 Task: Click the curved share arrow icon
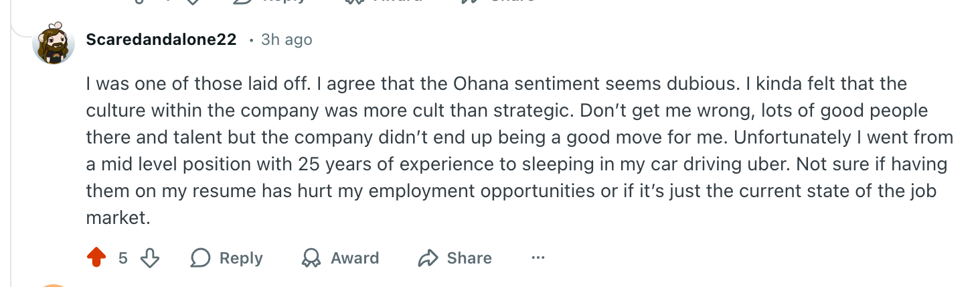coord(428,258)
